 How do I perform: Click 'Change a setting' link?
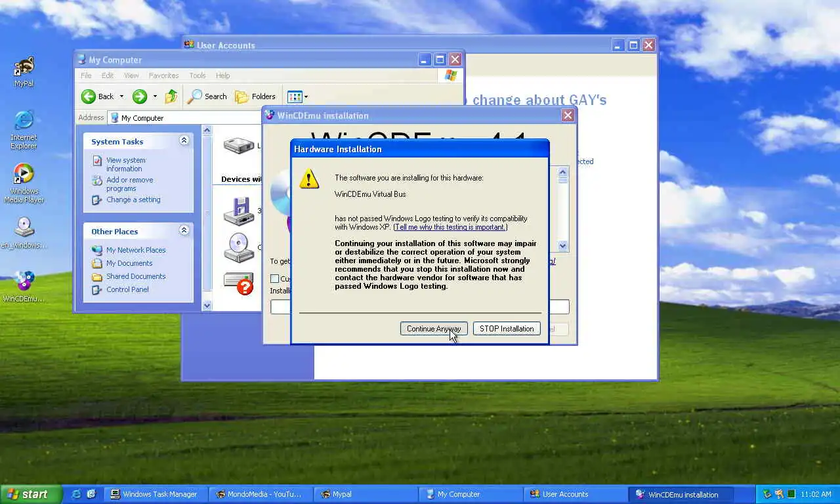133,199
